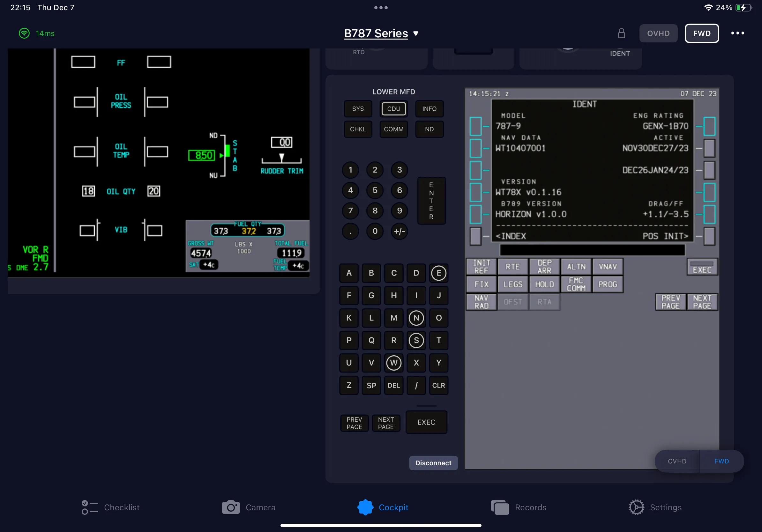Screen dimensions: 762x532
Task: Open NAV RAD page on CDU
Action: pyautogui.click(x=481, y=302)
